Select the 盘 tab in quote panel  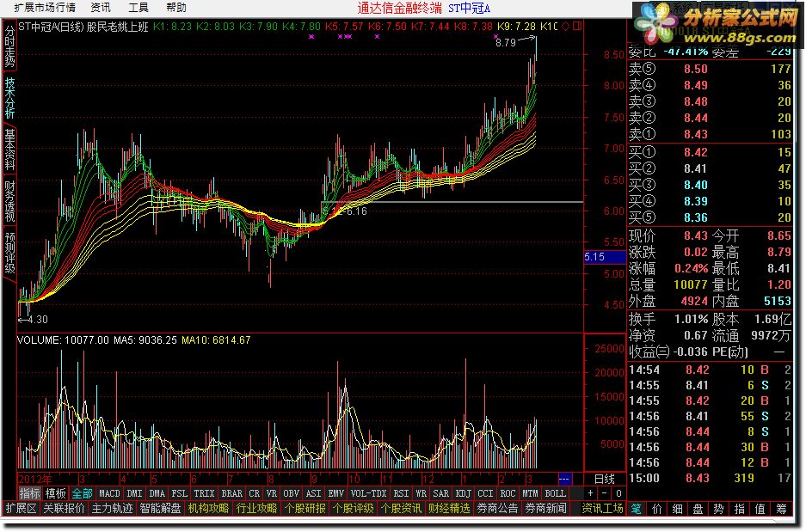tap(698, 509)
